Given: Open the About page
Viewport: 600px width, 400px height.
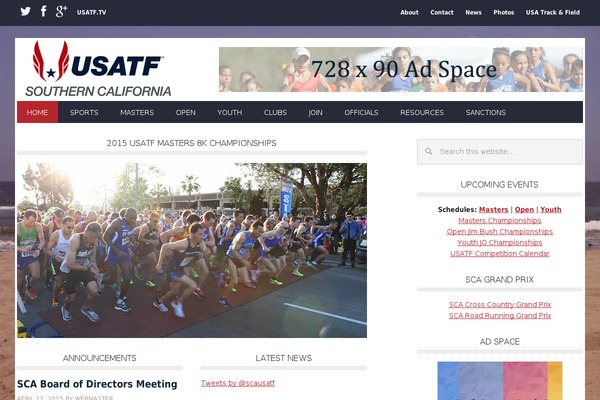Looking at the screenshot, I should tap(409, 12).
